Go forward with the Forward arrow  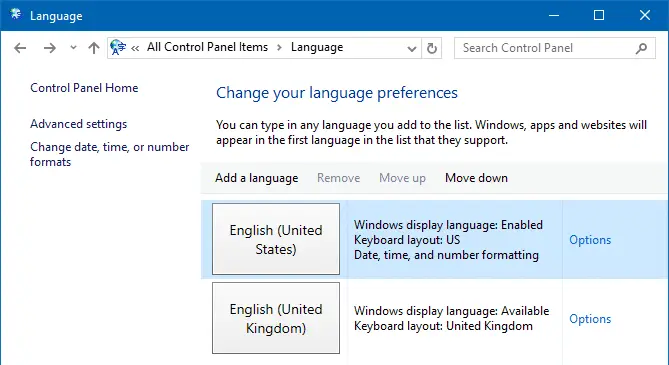pyautogui.click(x=49, y=48)
